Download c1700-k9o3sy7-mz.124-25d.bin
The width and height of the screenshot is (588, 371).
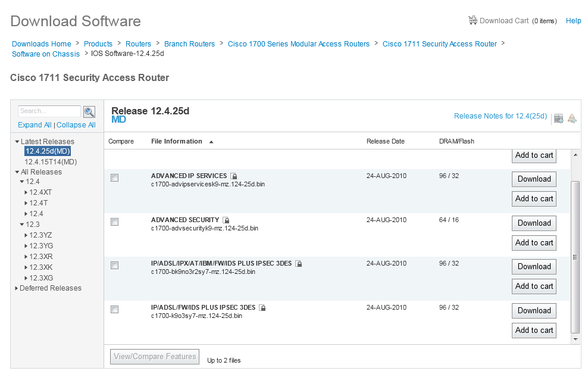534,311
